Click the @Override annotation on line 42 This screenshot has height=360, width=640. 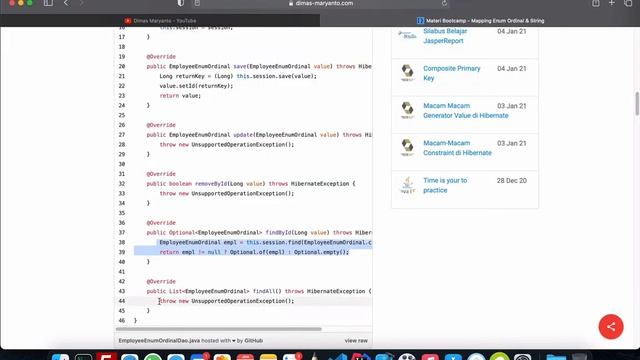point(161,281)
